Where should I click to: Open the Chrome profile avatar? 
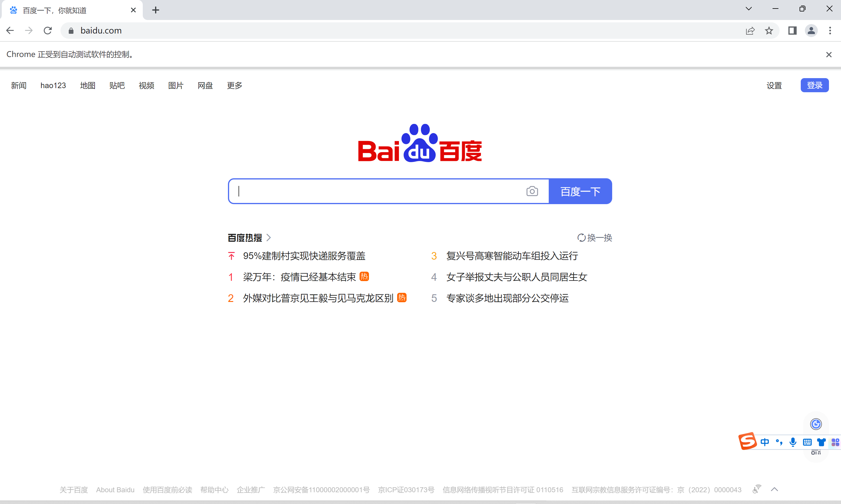click(x=811, y=31)
